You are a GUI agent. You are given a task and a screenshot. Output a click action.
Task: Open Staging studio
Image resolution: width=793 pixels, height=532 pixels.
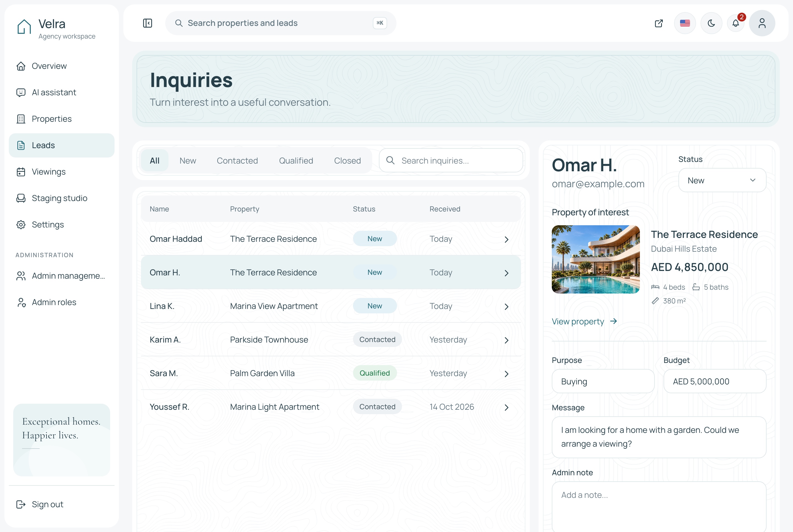[61, 198]
